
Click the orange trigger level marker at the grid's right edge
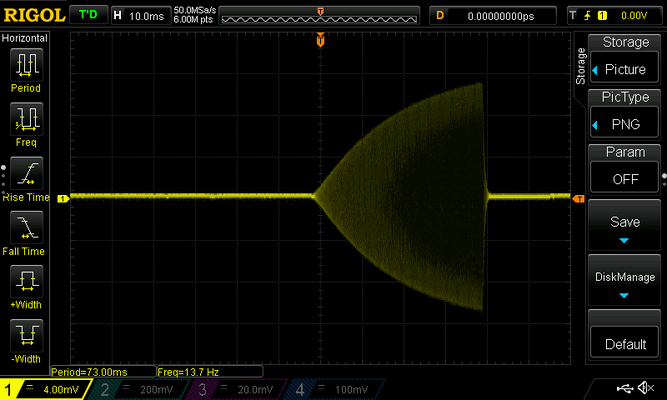578,199
